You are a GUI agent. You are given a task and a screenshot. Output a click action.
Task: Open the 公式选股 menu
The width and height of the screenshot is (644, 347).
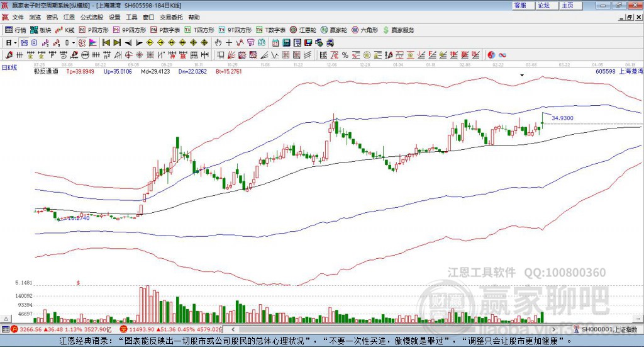click(x=92, y=17)
